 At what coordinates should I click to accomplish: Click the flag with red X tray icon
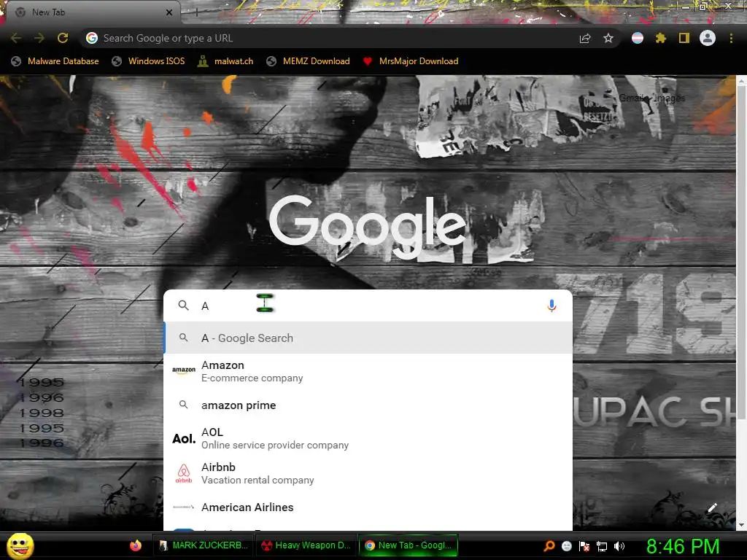[584, 546]
